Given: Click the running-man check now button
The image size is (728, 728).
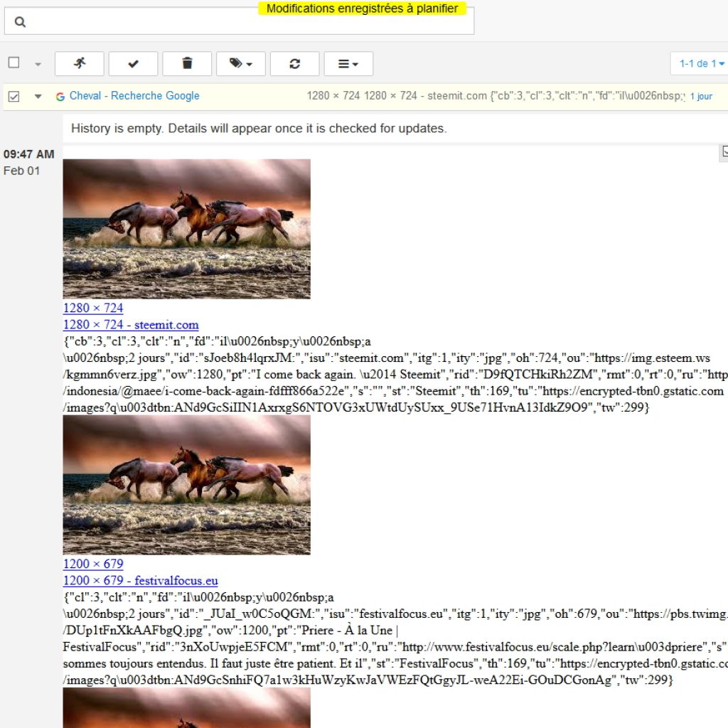Looking at the screenshot, I should click(80, 63).
